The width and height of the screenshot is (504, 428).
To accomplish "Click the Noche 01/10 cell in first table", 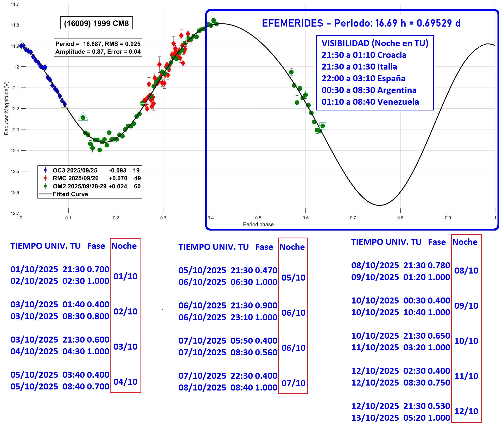I will [125, 276].
